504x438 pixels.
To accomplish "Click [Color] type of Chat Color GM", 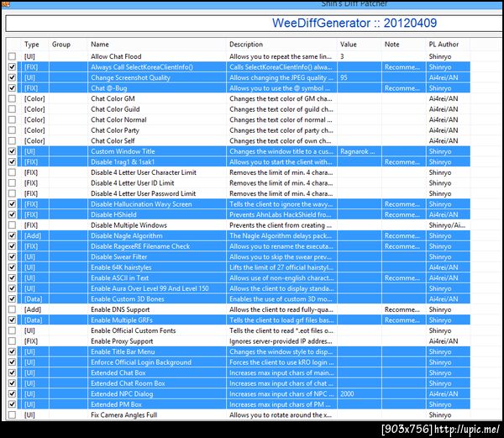I will click(34, 98).
